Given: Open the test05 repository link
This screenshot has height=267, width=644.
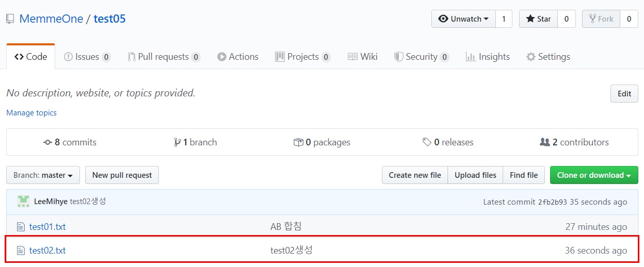Looking at the screenshot, I should pyautogui.click(x=109, y=19).
